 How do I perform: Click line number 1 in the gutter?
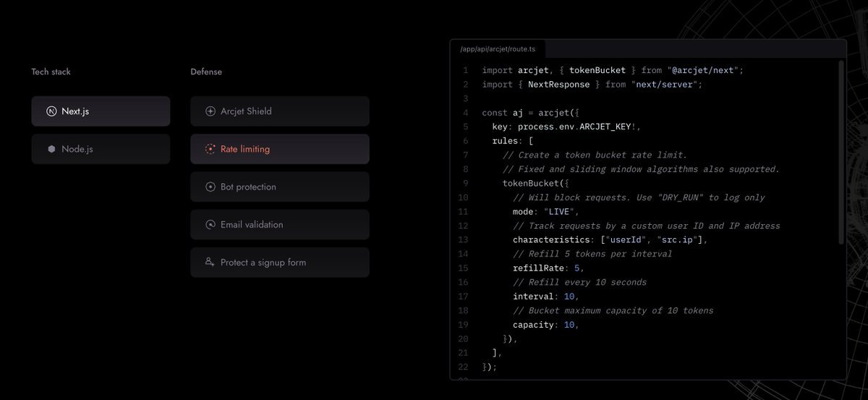(x=466, y=70)
